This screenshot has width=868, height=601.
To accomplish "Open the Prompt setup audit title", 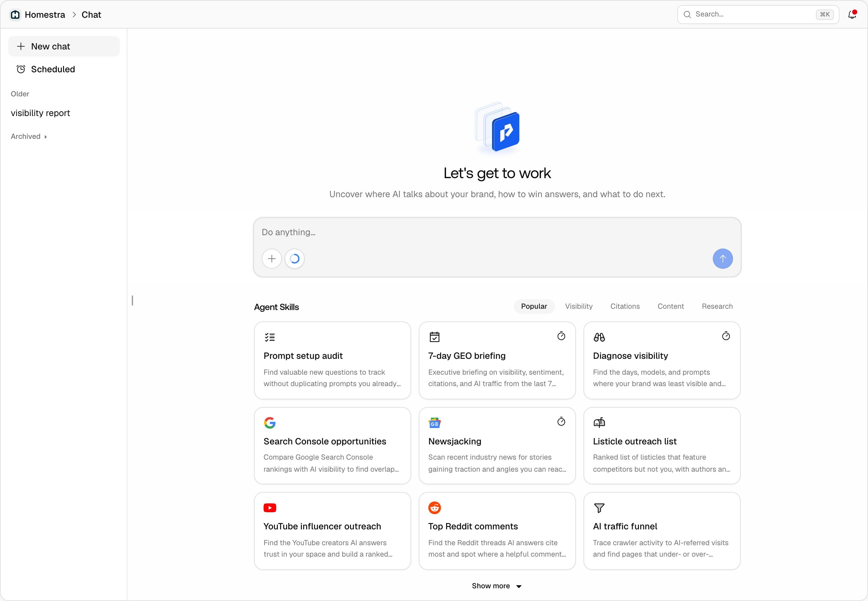I will [303, 356].
